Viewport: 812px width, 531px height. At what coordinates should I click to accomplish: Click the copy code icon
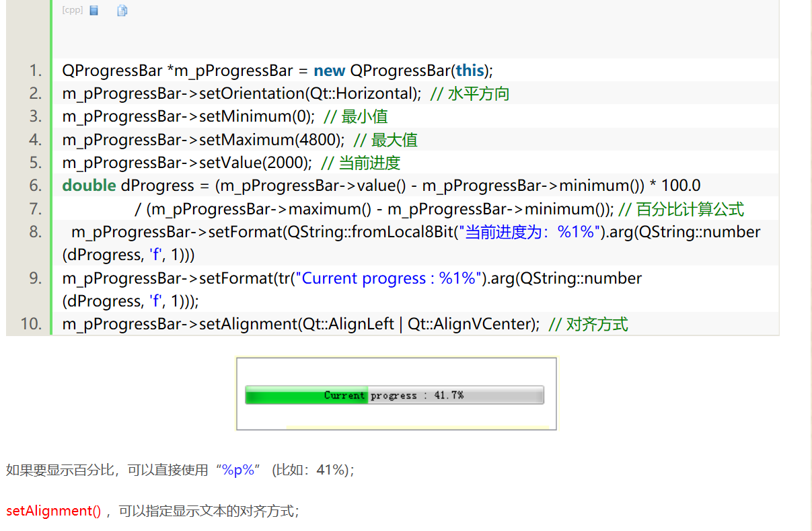122,10
